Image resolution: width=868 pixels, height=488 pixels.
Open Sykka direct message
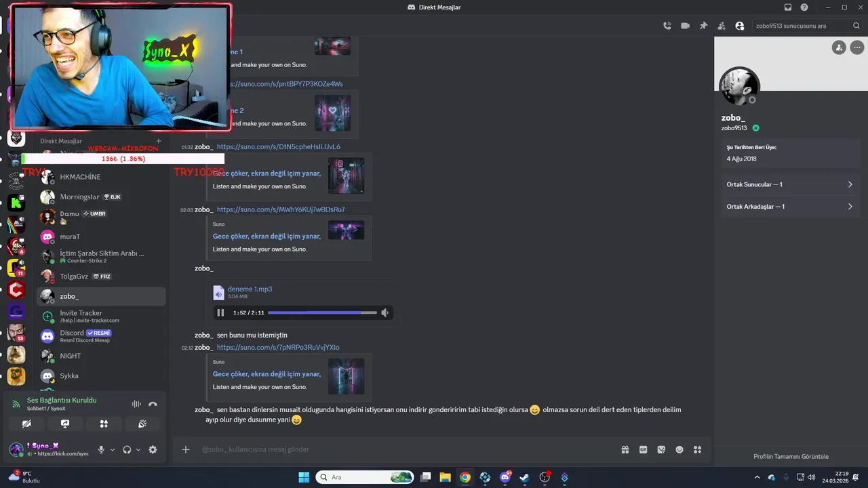101,375
